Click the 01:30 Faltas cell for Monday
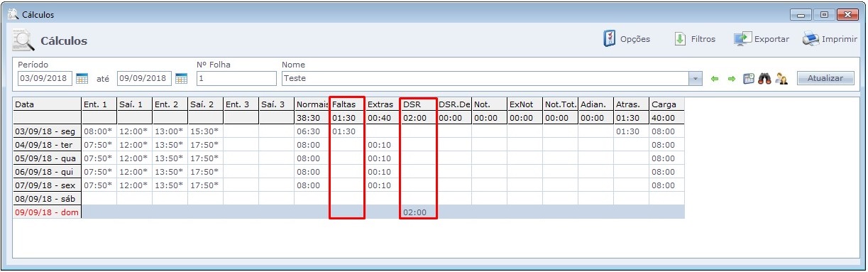 tap(348, 131)
